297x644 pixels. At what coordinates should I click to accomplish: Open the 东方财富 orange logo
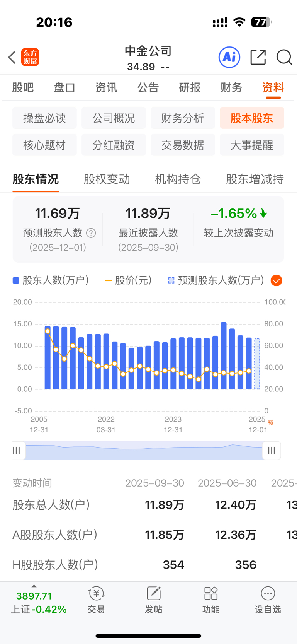30,57
